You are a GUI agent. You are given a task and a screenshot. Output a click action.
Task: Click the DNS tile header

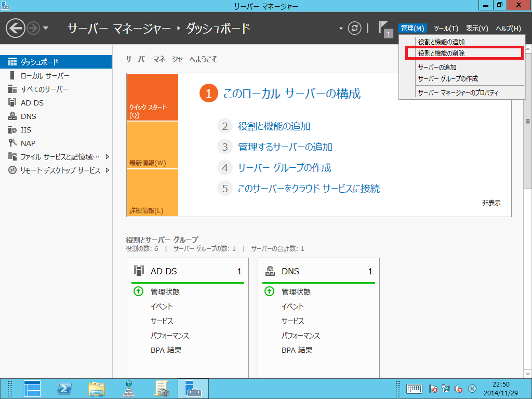click(318, 271)
